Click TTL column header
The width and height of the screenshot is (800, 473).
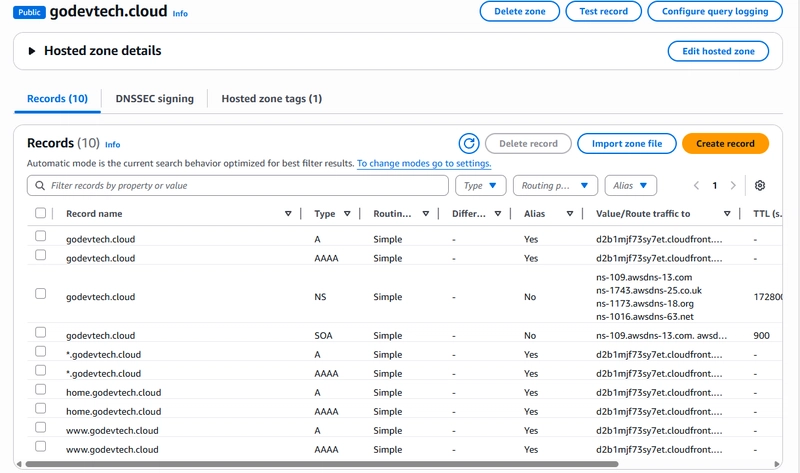[767, 214]
